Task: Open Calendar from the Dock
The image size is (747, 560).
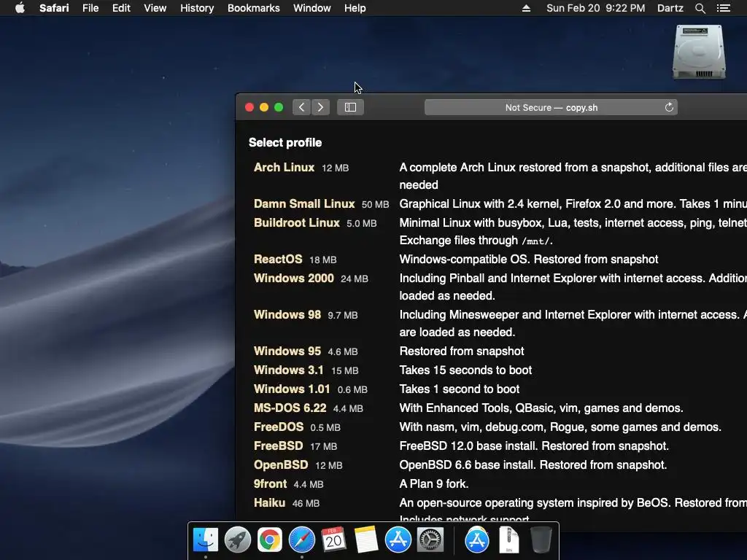Action: (x=333, y=540)
